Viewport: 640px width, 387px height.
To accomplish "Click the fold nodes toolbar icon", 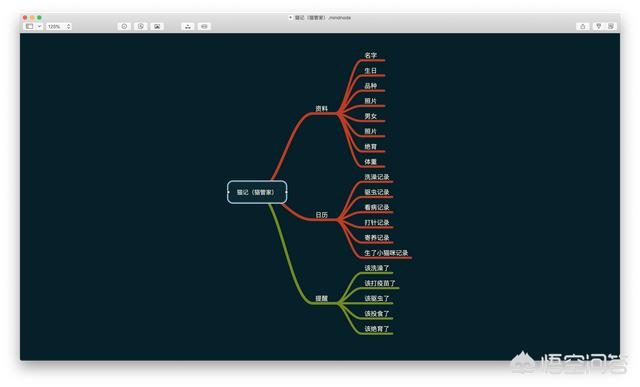I will coord(204,26).
